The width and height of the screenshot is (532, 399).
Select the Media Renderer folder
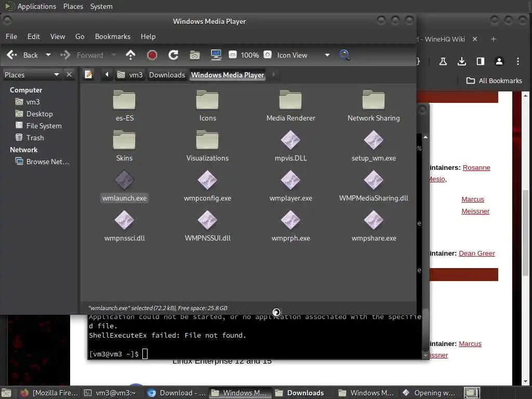(291, 106)
